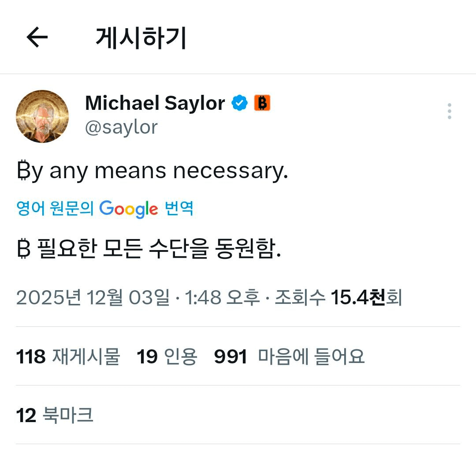Open the 991 마음에 들어요 likes list
The width and height of the screenshot is (476, 449).
point(289,356)
